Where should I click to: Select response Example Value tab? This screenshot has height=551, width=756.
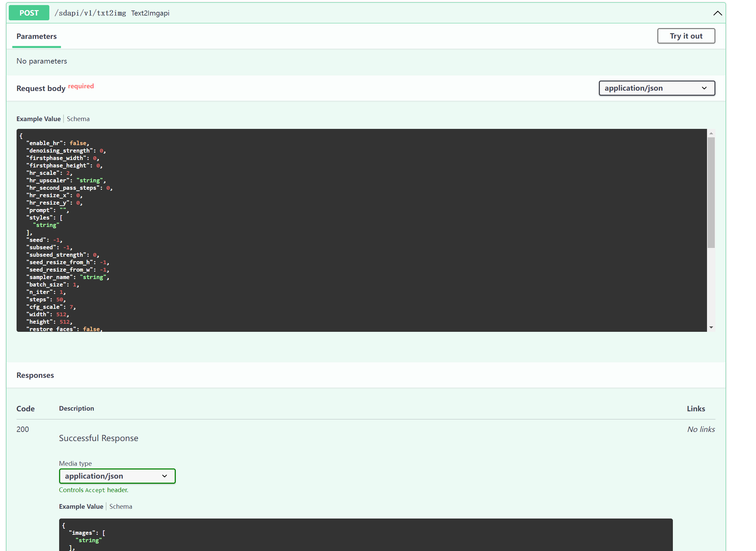pos(81,506)
